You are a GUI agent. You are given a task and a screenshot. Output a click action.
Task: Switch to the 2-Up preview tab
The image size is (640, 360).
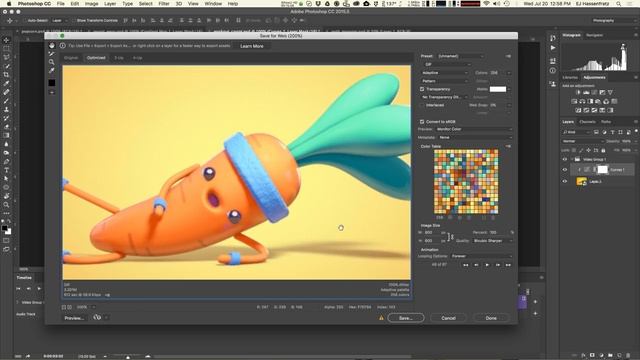coord(119,58)
